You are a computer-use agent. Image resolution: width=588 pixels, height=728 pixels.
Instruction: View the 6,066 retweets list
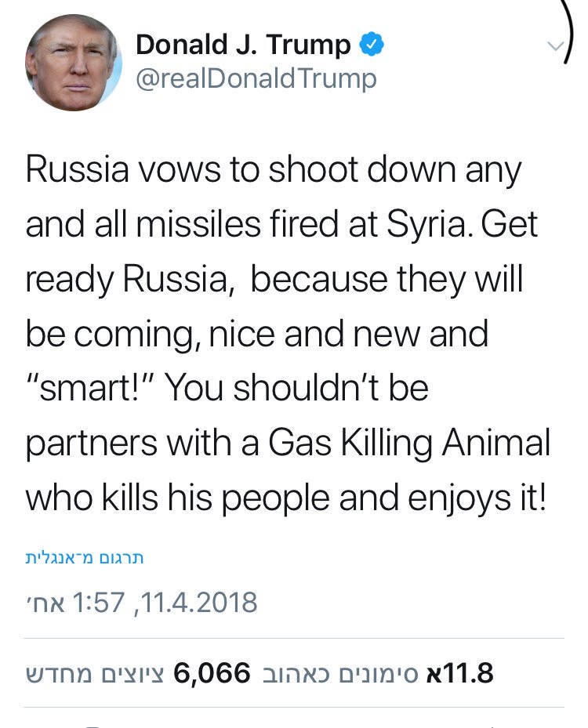212,672
